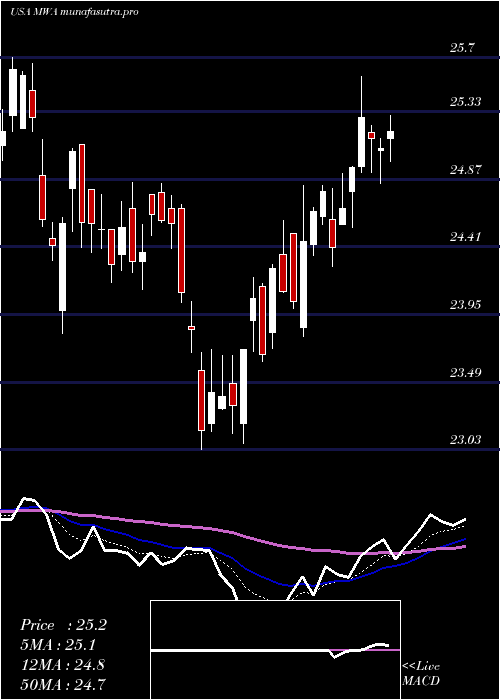Click the USA MWA munafasutra.pro title
The image size is (500, 700).
(74, 12)
